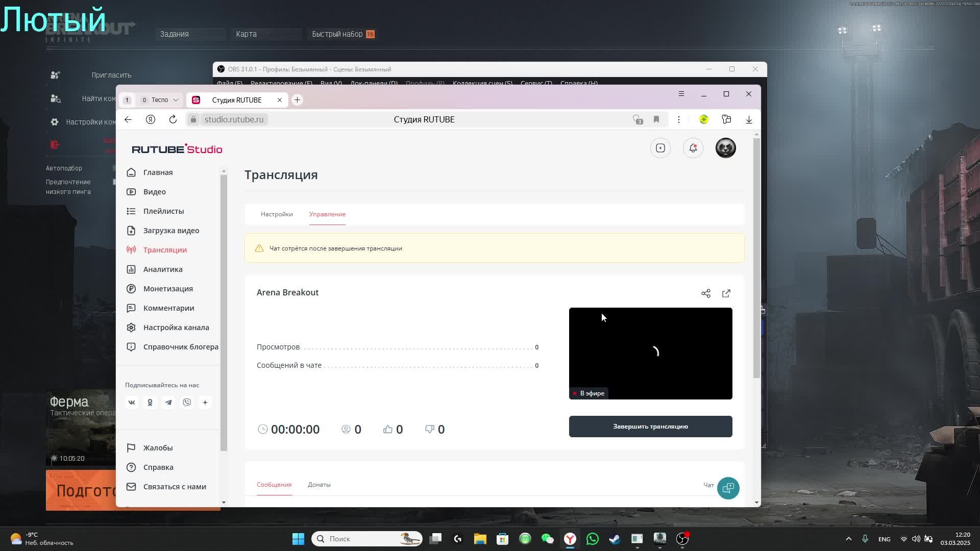Open the notifications bell icon
The width and height of the screenshot is (980, 551).
pos(693,148)
